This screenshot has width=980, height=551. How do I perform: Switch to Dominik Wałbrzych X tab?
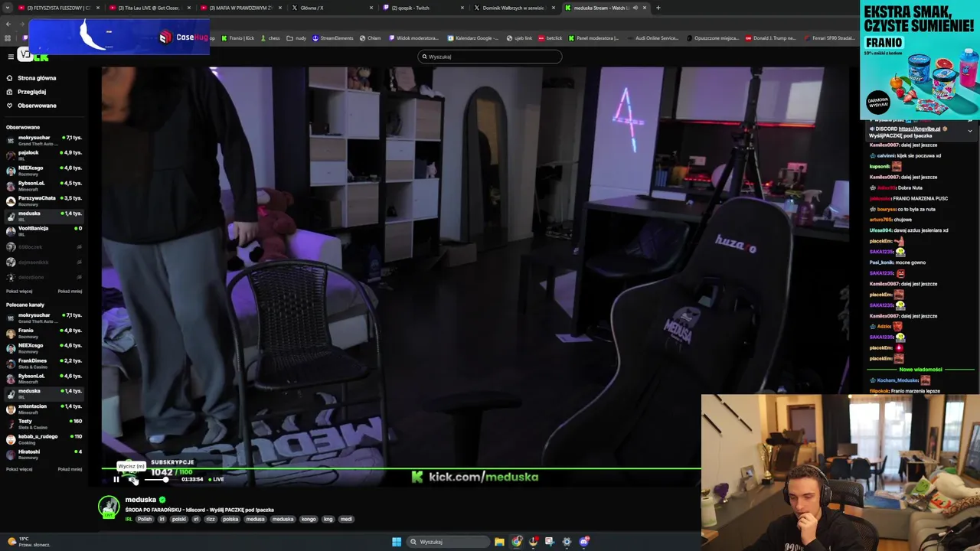pyautogui.click(x=513, y=8)
